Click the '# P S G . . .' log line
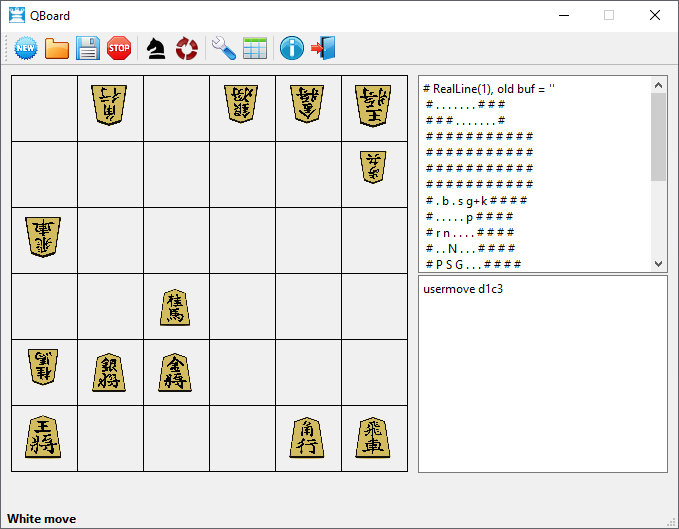679x529 pixels. click(x=473, y=264)
